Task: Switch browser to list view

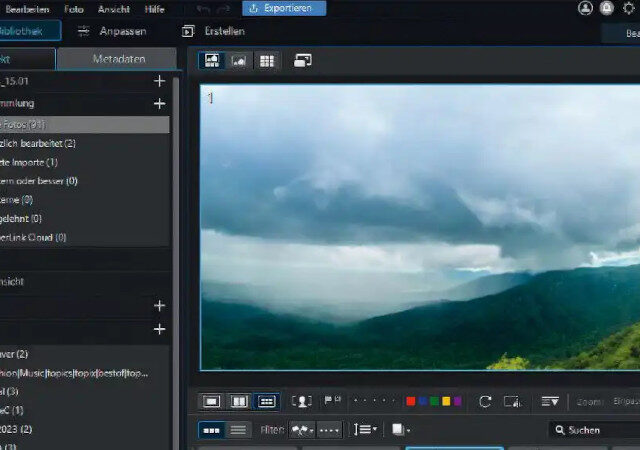Action: 238,430
